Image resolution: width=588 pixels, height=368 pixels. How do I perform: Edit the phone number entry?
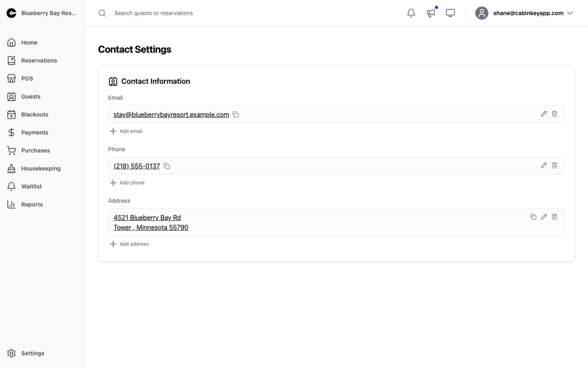544,165
